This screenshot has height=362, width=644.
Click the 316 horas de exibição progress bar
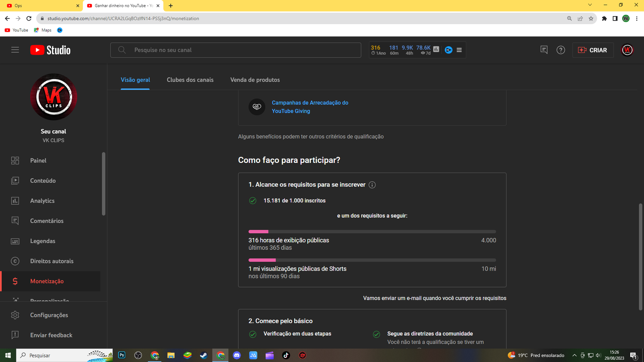(x=372, y=232)
